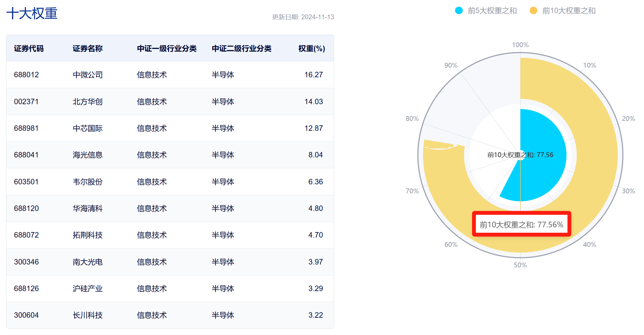Viewport: 644px width, 335px height.
Task: Click the 中证二级行业分类 column header
Action: tap(241, 48)
